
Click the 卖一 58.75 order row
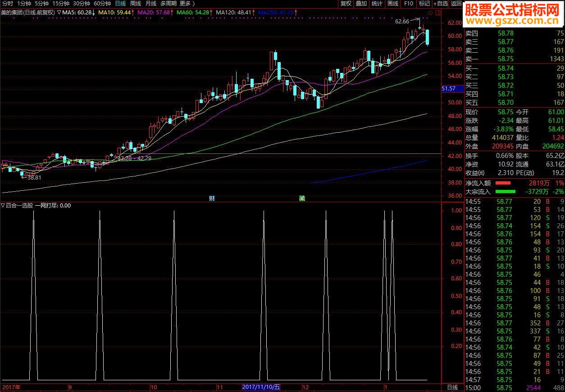click(515, 59)
